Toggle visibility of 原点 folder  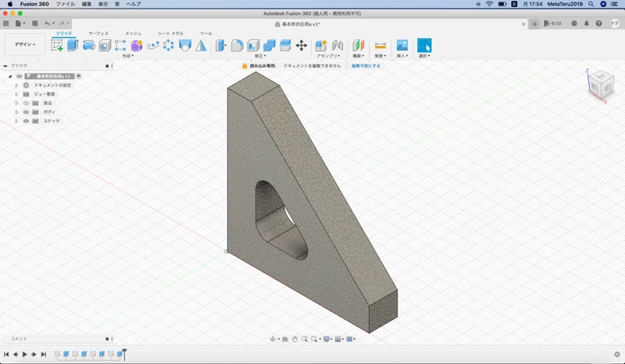click(x=26, y=103)
